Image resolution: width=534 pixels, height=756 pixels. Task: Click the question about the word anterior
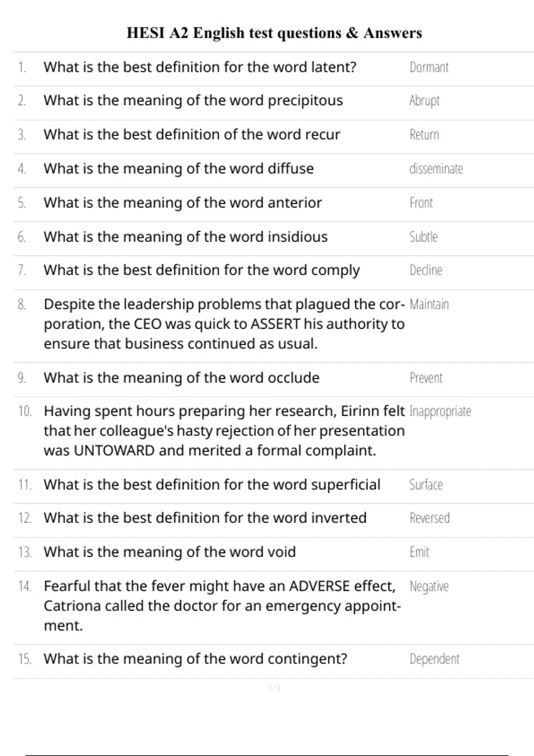click(x=182, y=203)
